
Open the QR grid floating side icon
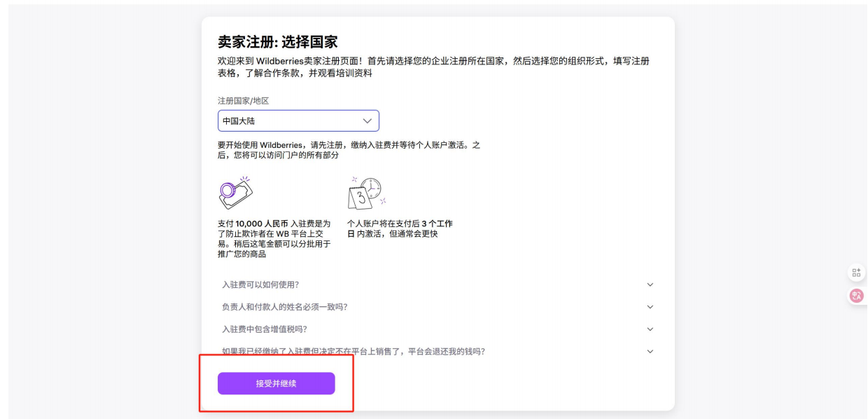tap(857, 273)
